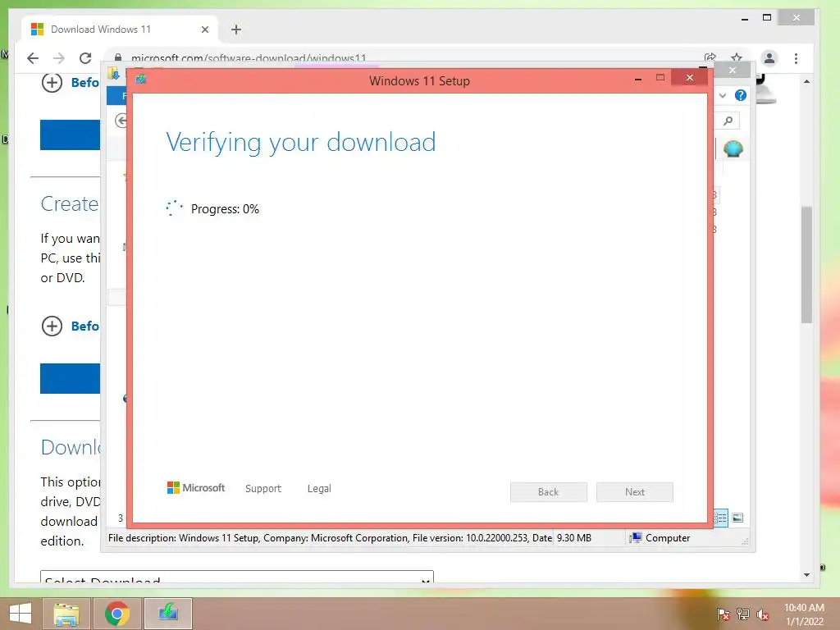Image resolution: width=840 pixels, height=630 pixels.
Task: Click the scrollbar down arrow in Chrome
Action: (x=807, y=575)
